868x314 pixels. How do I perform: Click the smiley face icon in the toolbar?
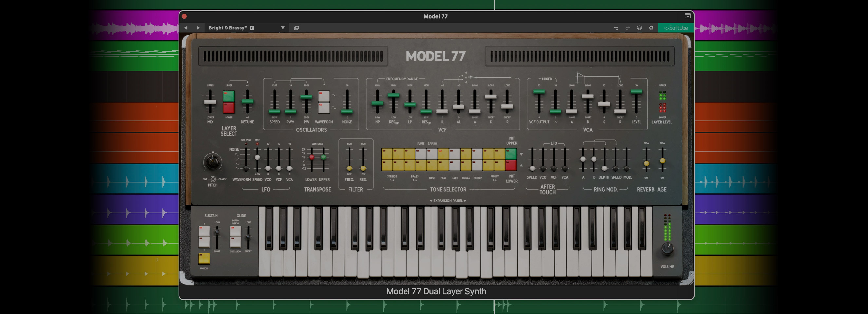coord(639,28)
